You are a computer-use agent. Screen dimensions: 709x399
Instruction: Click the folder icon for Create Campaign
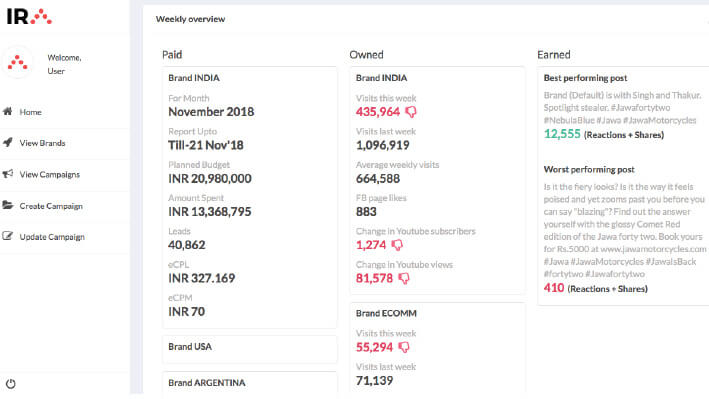[x=8, y=205]
